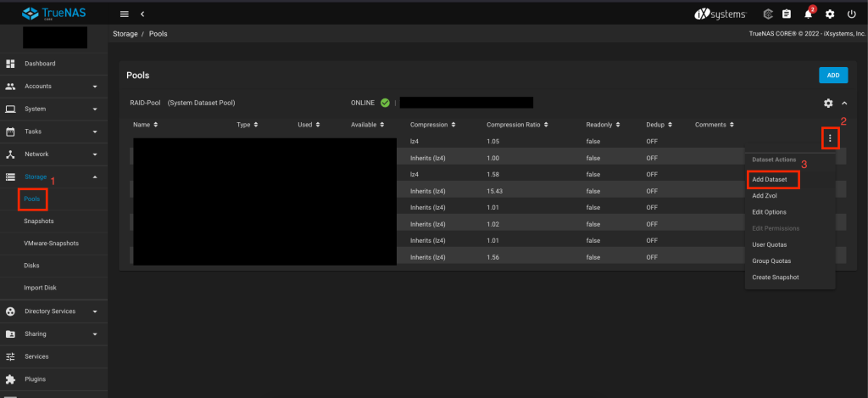The width and height of the screenshot is (868, 398).
Task: Click the 1.58 compression ratio value
Action: point(492,175)
